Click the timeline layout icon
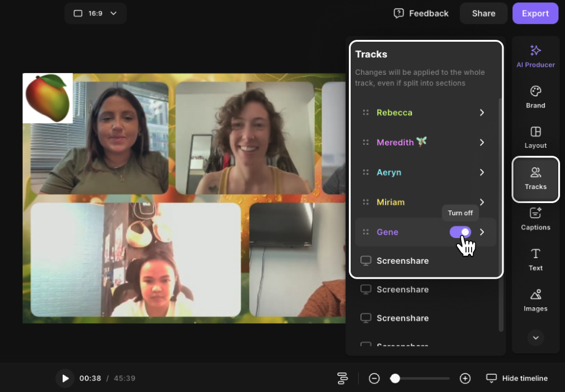This screenshot has width=565, height=392. 343,379
